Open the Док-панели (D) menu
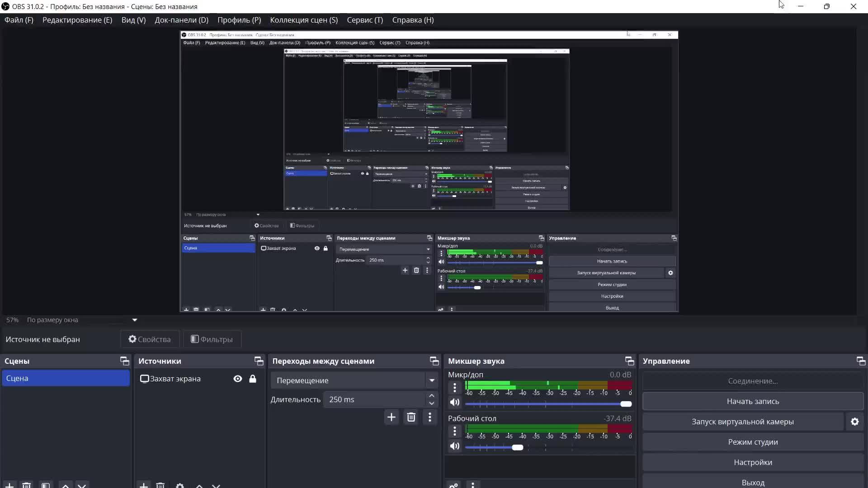The height and width of the screenshot is (488, 868). coord(181,20)
